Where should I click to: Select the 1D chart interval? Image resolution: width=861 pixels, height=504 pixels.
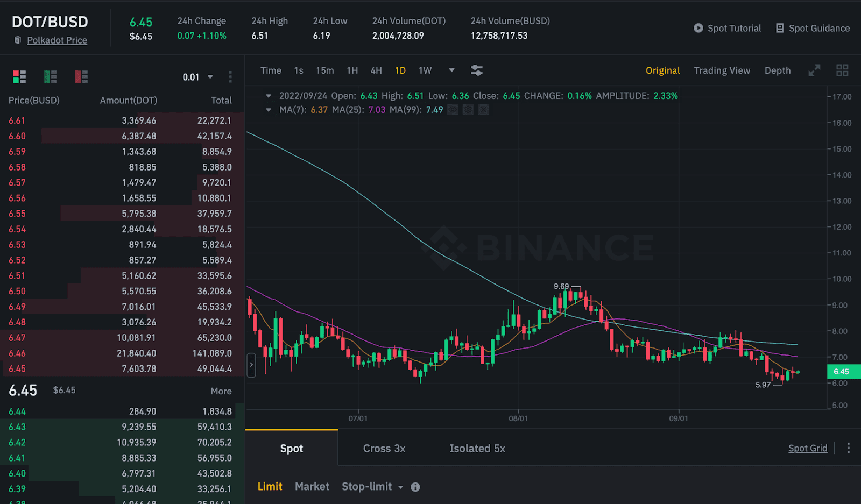400,70
